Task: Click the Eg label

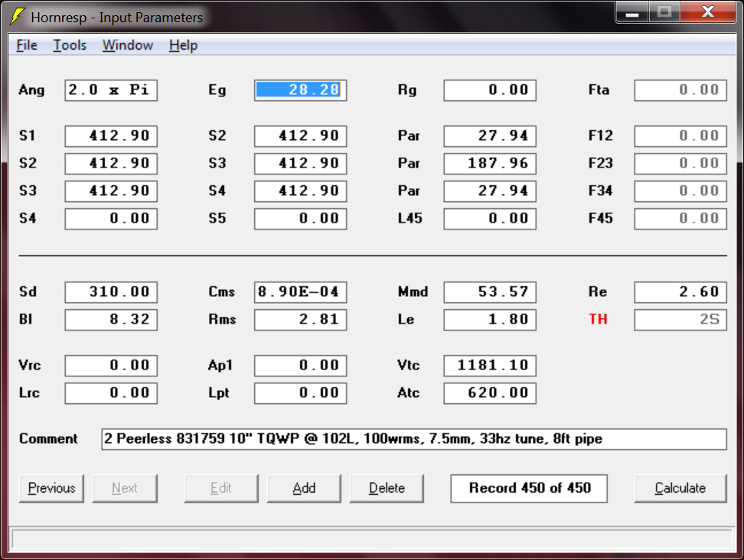Action: (x=217, y=90)
